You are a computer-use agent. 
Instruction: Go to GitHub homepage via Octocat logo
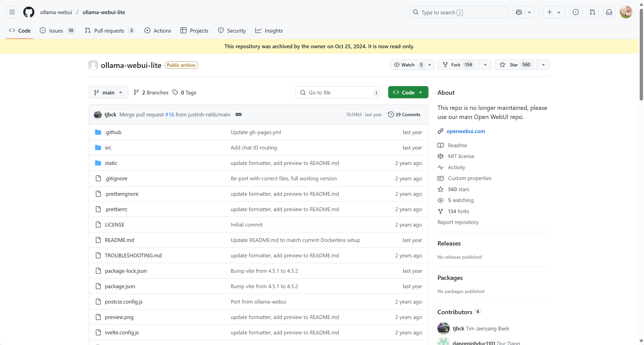point(29,12)
